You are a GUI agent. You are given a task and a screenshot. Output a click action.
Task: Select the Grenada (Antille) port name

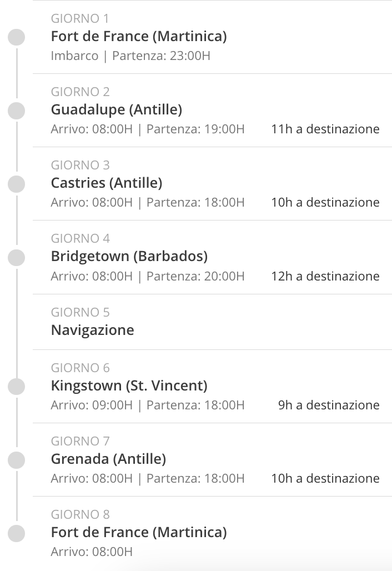tap(109, 459)
